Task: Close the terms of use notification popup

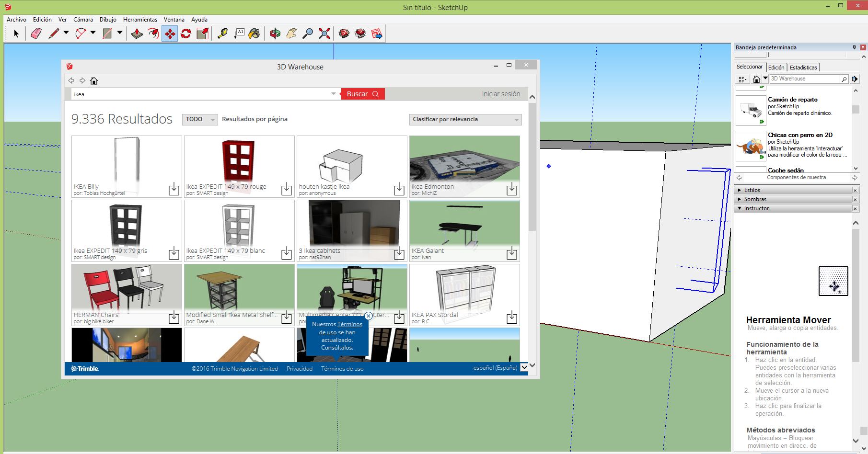Action: click(x=368, y=316)
